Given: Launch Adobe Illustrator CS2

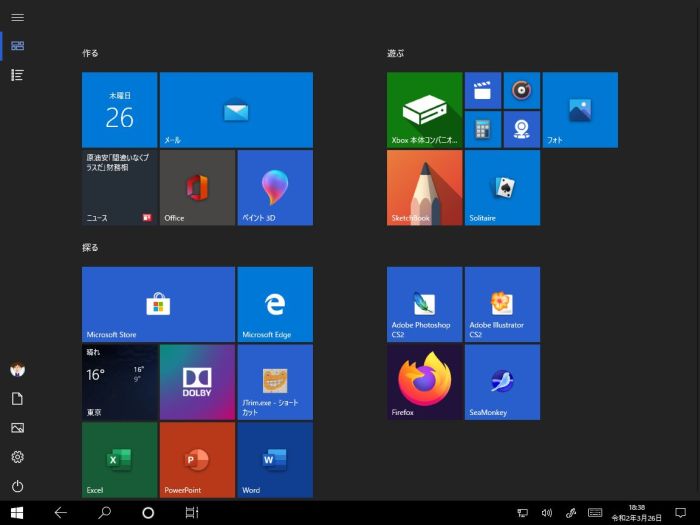Looking at the screenshot, I should [502, 305].
